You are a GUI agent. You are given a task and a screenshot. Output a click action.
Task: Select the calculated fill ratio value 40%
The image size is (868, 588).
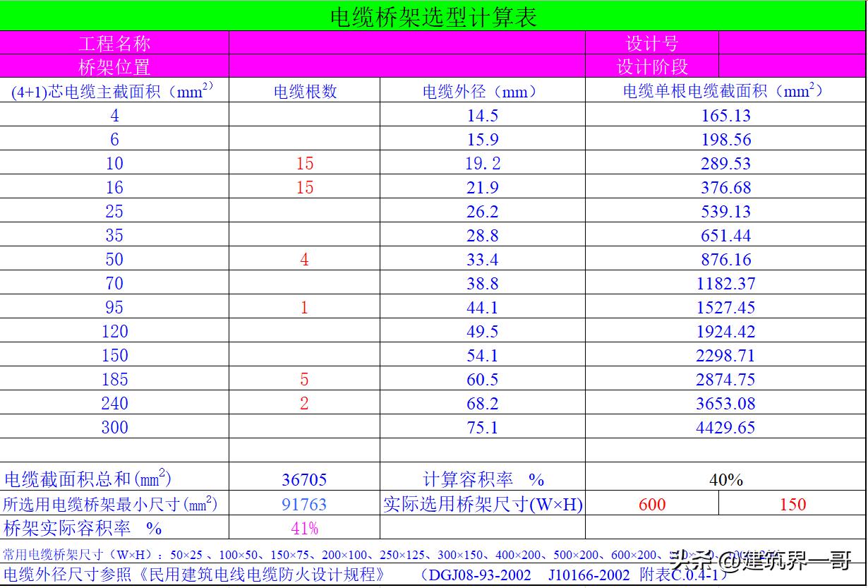tap(726, 480)
